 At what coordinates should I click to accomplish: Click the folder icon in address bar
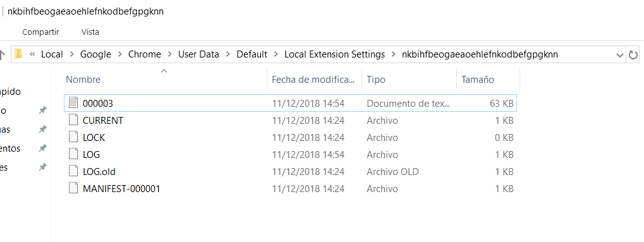pos(18,54)
